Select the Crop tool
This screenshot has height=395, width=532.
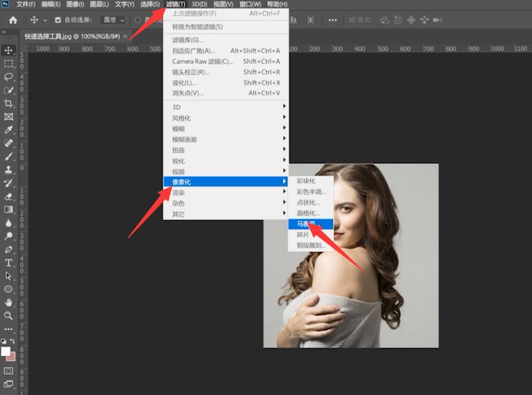coord(8,104)
